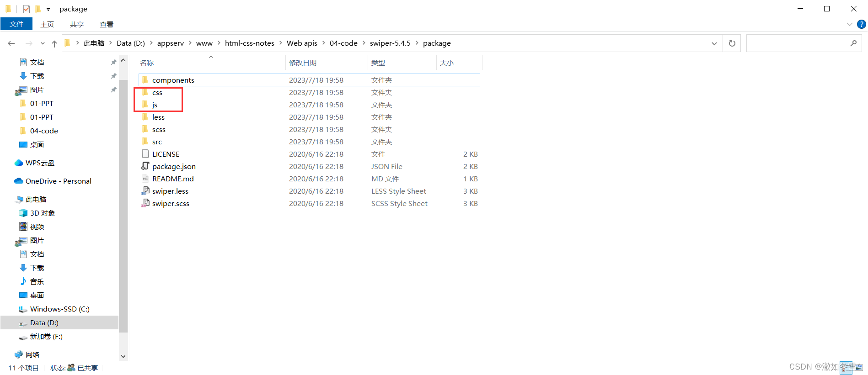Go up one folder level arrow

54,43
